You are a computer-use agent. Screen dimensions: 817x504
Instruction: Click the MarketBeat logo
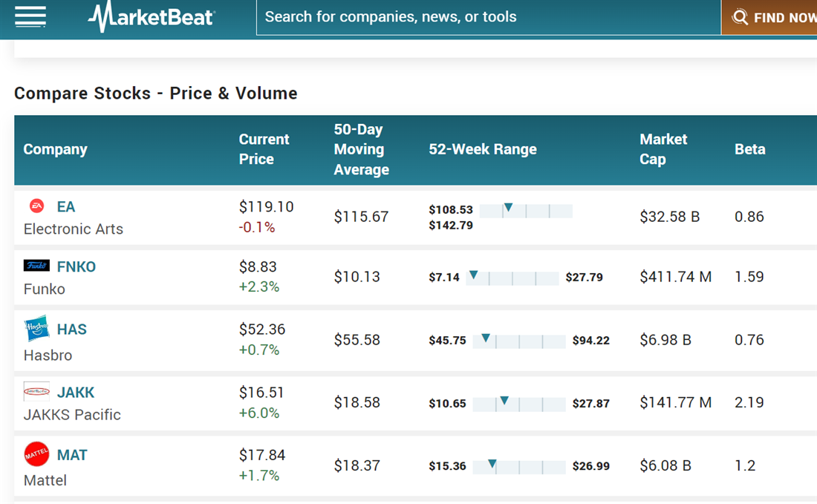152,17
